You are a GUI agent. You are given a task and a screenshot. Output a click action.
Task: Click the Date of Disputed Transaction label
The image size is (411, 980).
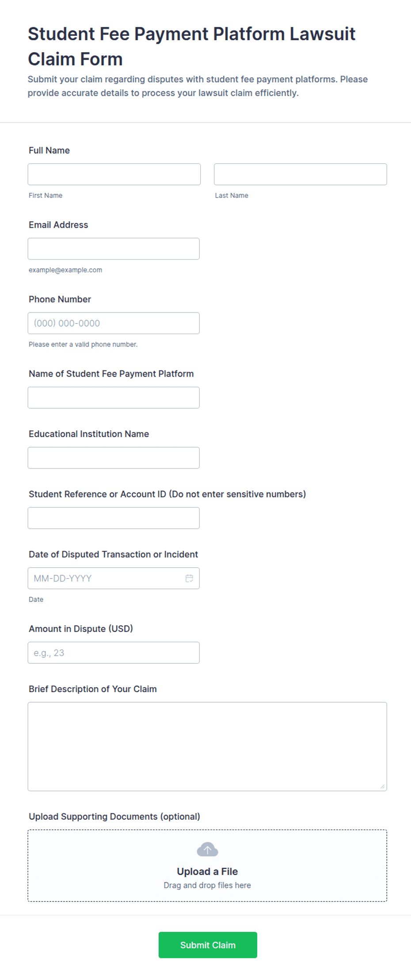click(x=113, y=554)
